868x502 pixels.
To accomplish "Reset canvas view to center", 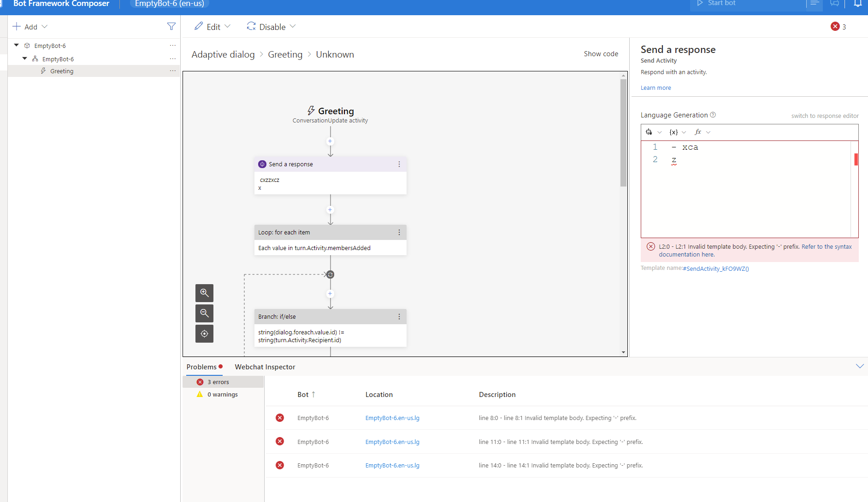I will click(x=204, y=333).
